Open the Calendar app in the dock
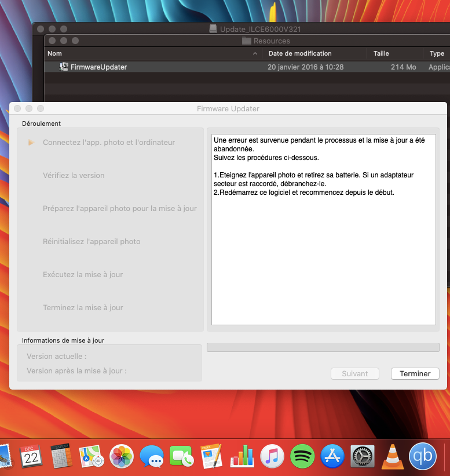 tap(31, 456)
